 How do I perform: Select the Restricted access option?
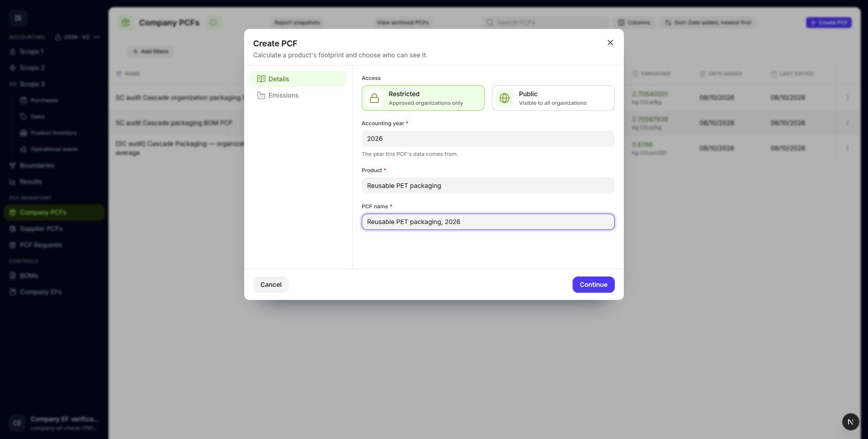pos(423,98)
